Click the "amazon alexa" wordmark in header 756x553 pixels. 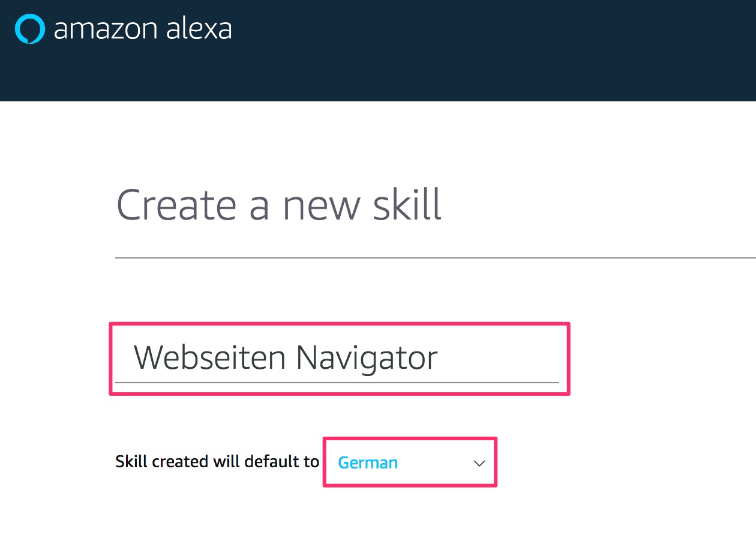[142, 29]
